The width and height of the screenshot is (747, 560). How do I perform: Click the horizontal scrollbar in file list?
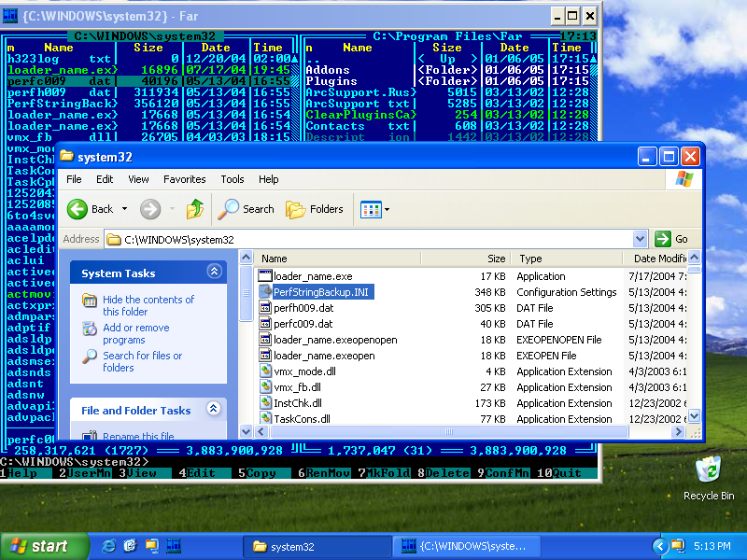449,432
